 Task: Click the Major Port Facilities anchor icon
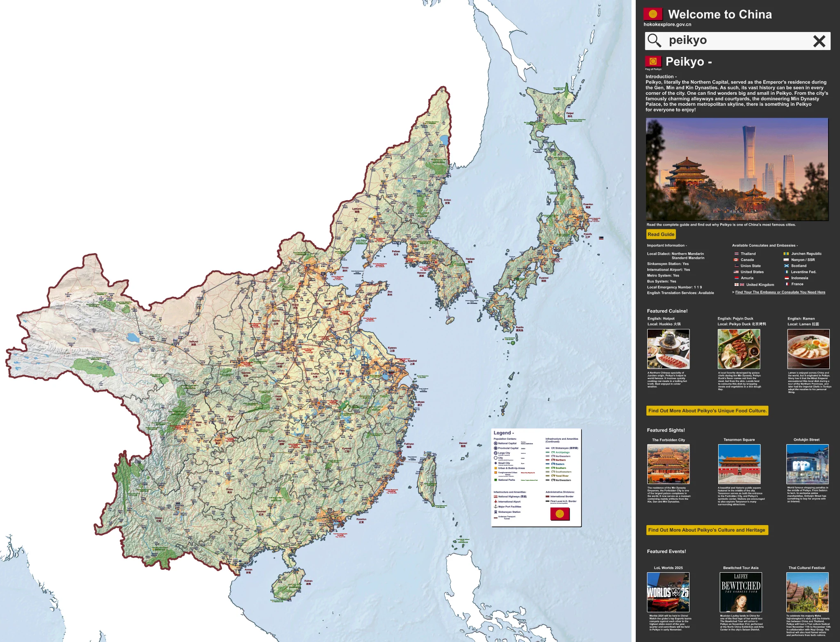[x=495, y=507]
